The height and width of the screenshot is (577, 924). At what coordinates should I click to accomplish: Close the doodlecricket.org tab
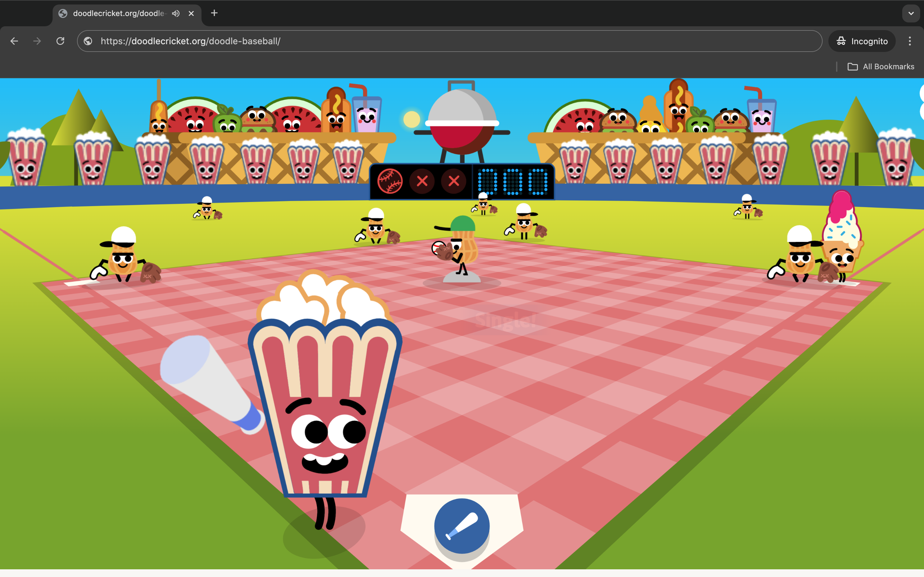pyautogui.click(x=191, y=13)
